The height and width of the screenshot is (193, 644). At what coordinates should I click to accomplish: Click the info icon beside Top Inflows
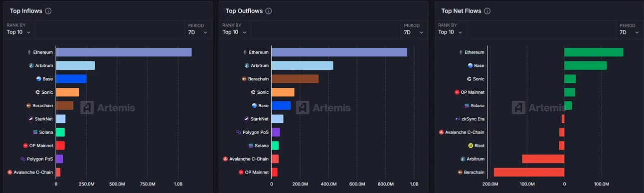point(48,11)
